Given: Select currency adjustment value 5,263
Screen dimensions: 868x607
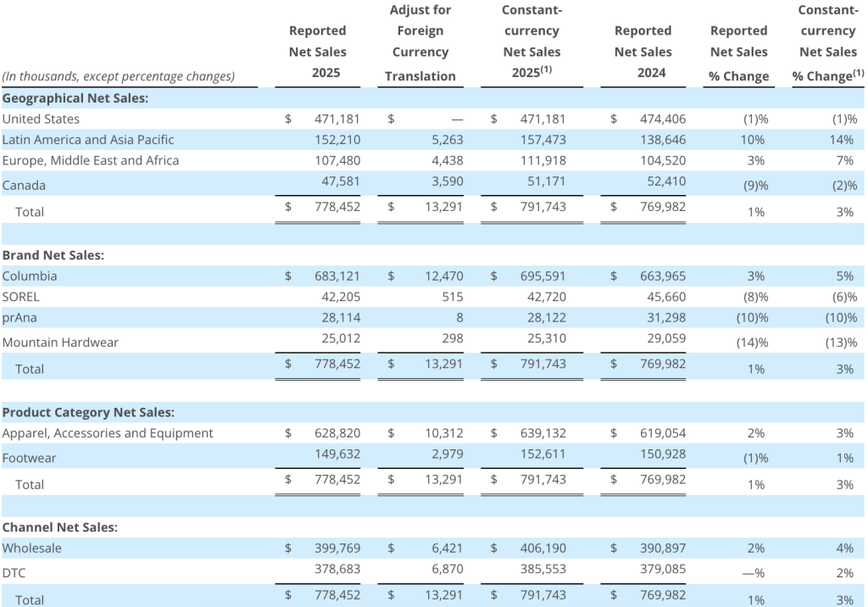Looking at the screenshot, I should pos(448,140).
